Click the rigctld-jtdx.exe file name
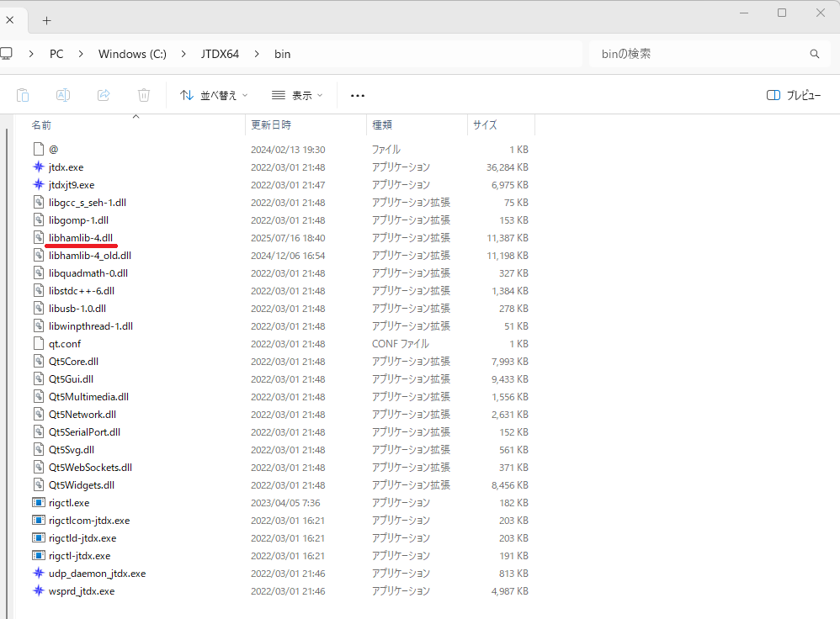Image resolution: width=840 pixels, height=619 pixels. pos(82,538)
